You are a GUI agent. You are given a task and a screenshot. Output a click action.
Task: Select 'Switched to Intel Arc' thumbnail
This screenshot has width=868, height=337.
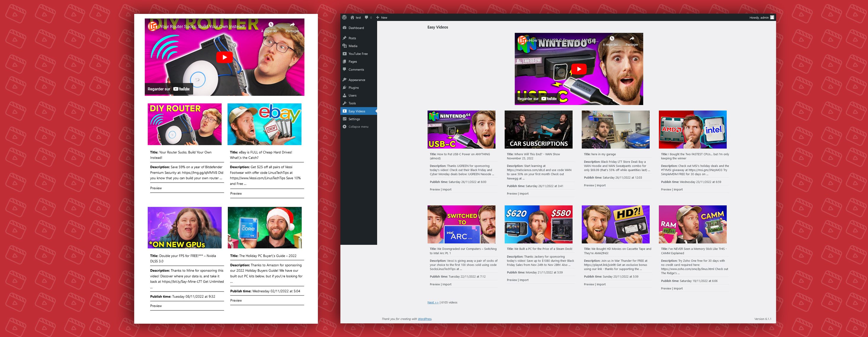[x=461, y=224]
